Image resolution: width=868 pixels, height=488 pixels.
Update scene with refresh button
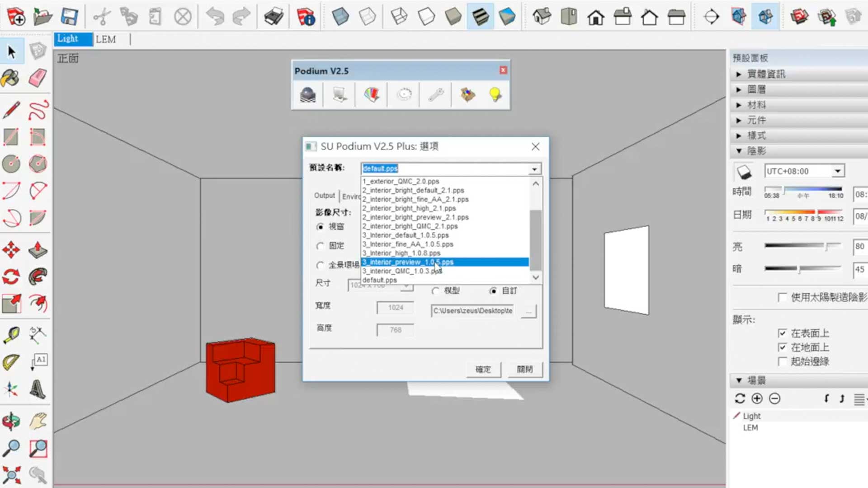click(740, 399)
